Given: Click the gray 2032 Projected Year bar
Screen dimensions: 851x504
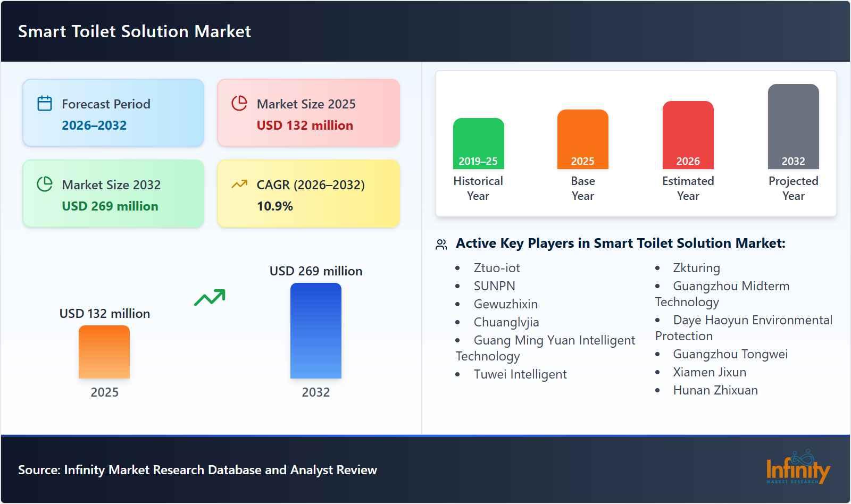Looking at the screenshot, I should [793, 127].
